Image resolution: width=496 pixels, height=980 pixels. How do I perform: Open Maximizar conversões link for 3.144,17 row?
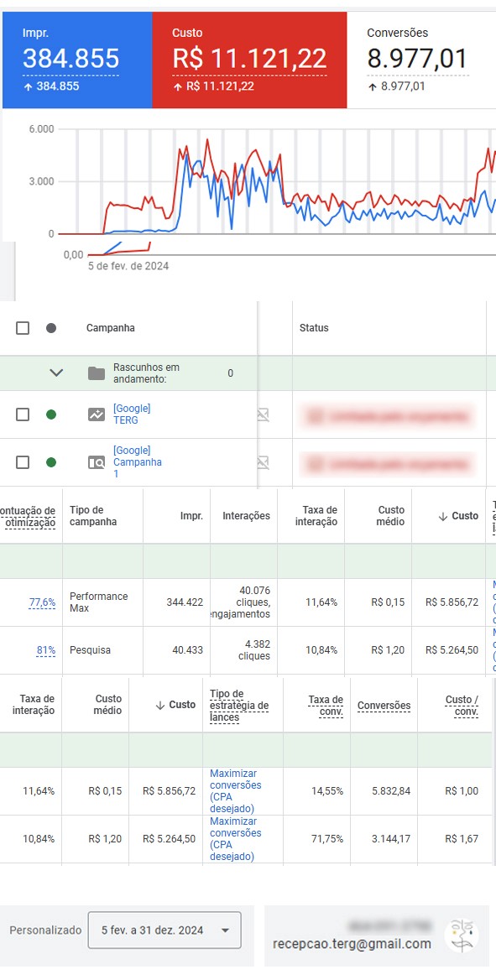pos(236,839)
